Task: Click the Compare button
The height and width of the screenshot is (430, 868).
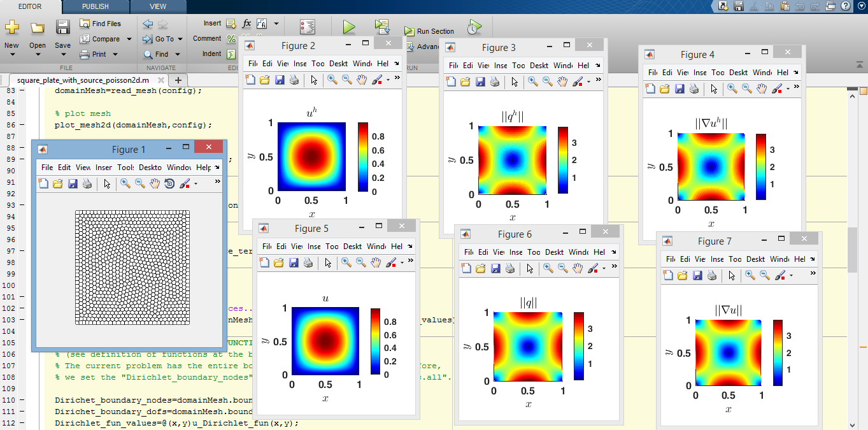Action: point(101,39)
